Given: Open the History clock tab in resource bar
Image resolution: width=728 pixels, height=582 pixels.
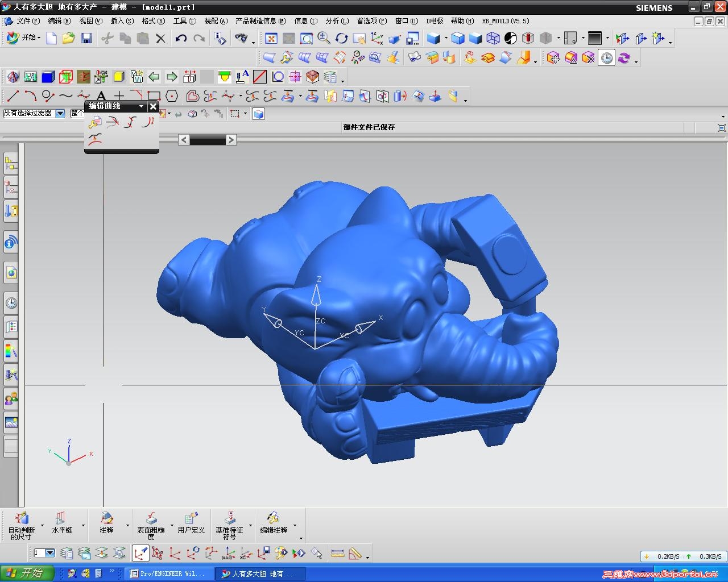Looking at the screenshot, I should (x=11, y=303).
